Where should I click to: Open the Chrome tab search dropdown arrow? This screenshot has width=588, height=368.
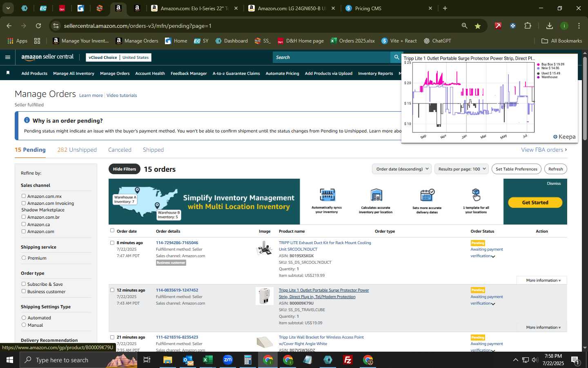click(8, 8)
